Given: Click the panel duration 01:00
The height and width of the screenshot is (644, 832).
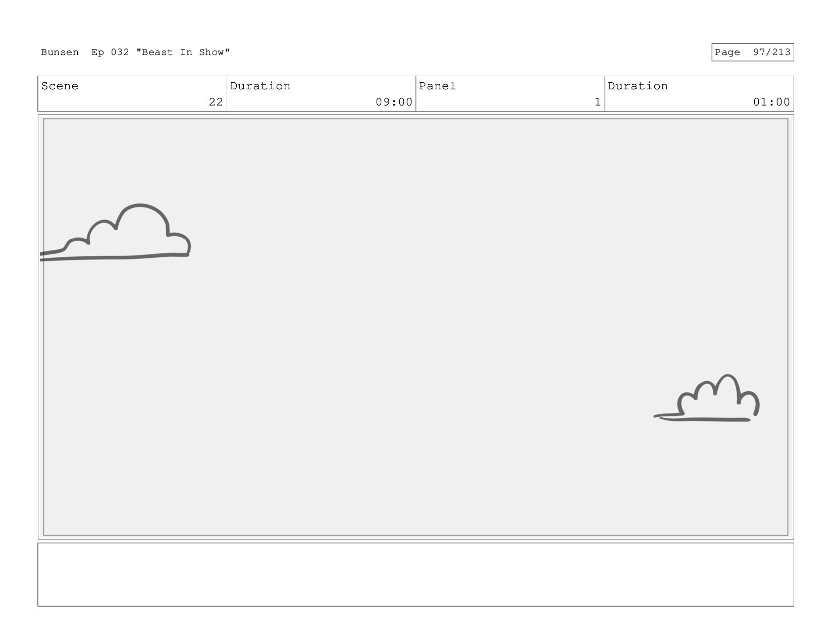Looking at the screenshot, I should pos(771,102).
